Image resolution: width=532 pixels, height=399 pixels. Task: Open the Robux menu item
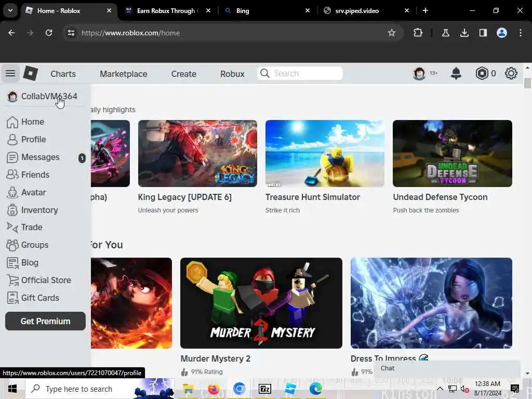coord(232,74)
